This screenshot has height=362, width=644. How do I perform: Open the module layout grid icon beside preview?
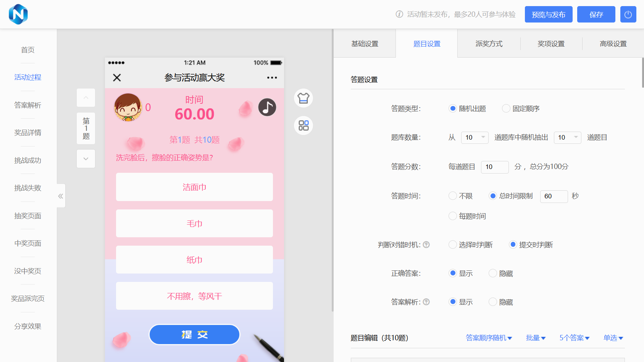[303, 125]
